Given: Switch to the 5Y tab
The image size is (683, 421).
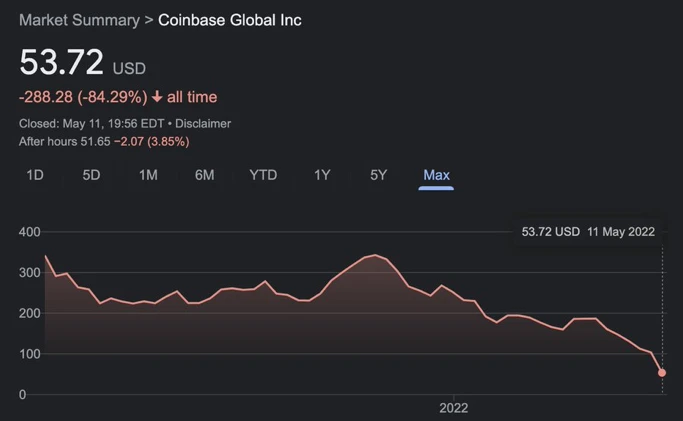Looking at the screenshot, I should [x=378, y=175].
